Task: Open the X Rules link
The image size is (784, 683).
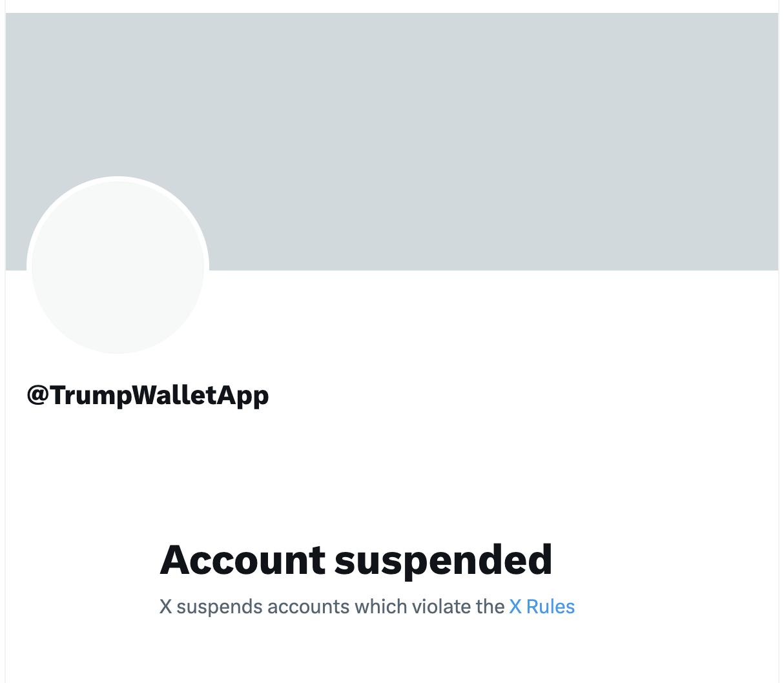Action: pos(541,607)
